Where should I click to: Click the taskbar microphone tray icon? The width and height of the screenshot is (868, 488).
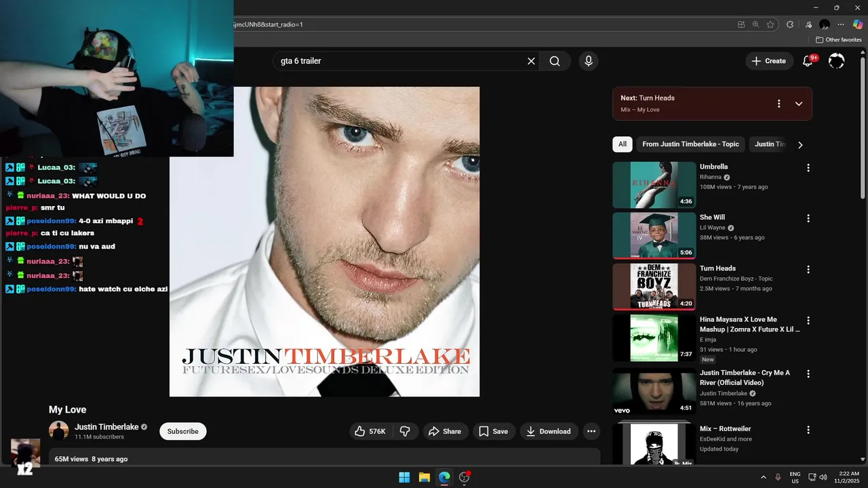coord(778,477)
